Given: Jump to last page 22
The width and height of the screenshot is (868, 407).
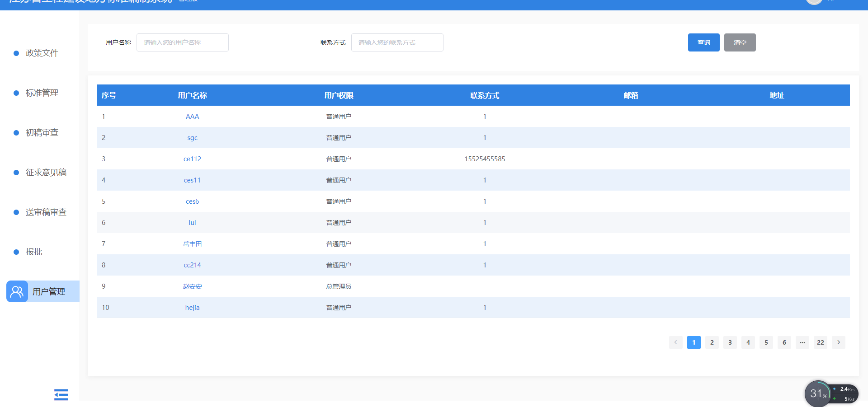Looking at the screenshot, I should [821, 342].
